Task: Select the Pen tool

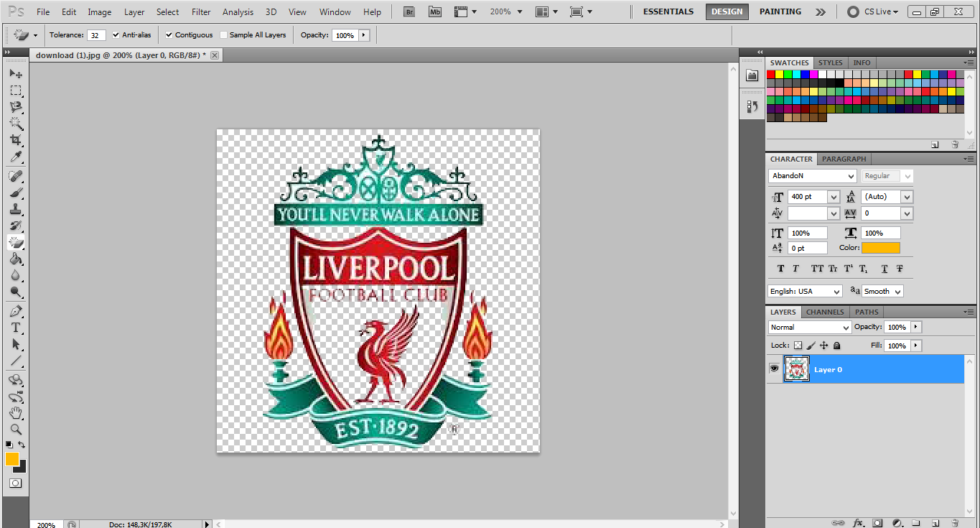Action: [16, 311]
